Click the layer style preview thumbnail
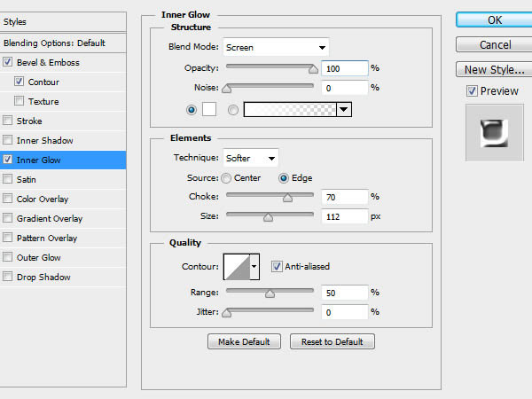Viewport: 532px width, 399px height. [495, 133]
